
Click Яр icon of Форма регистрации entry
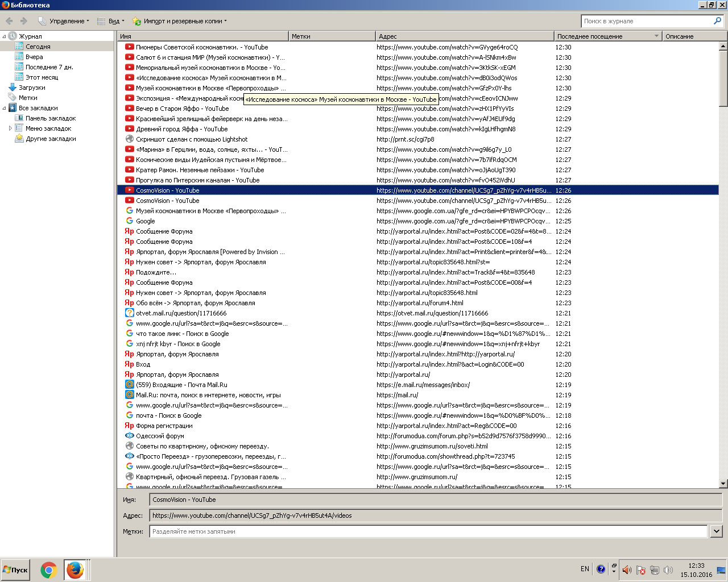tap(130, 426)
